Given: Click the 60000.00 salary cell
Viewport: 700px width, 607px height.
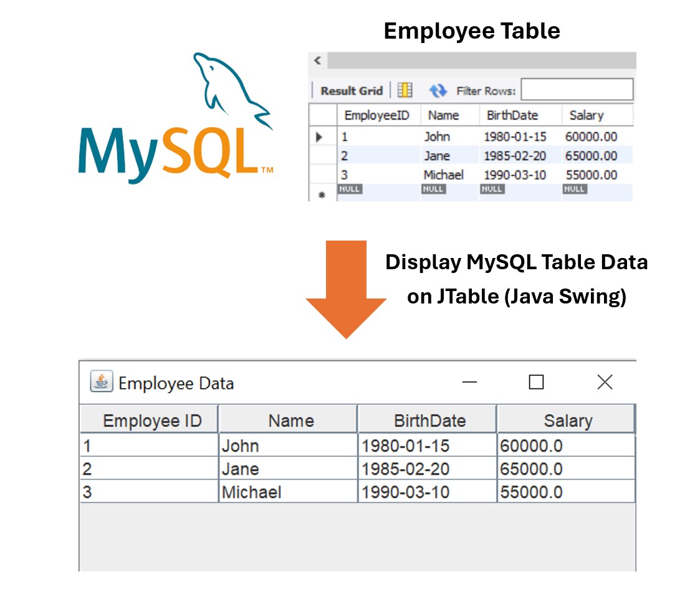Looking at the screenshot, I should (597, 136).
